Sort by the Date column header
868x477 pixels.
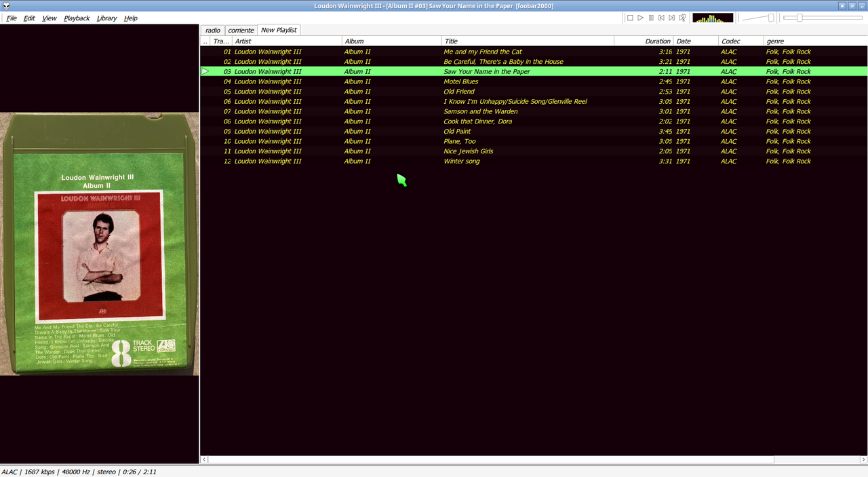(x=696, y=41)
